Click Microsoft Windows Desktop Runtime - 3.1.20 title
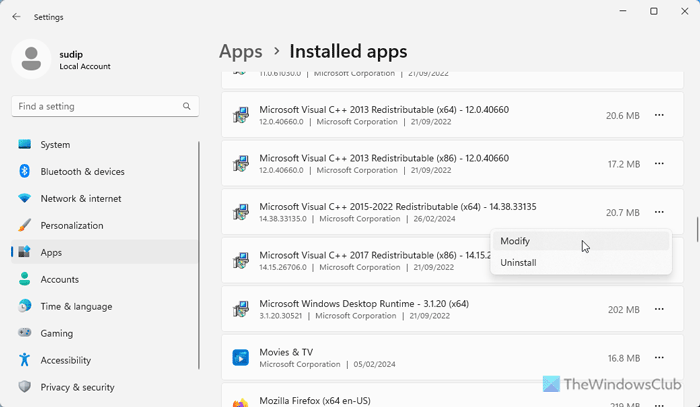Screen dimensions: 700x407 [x=364, y=303]
